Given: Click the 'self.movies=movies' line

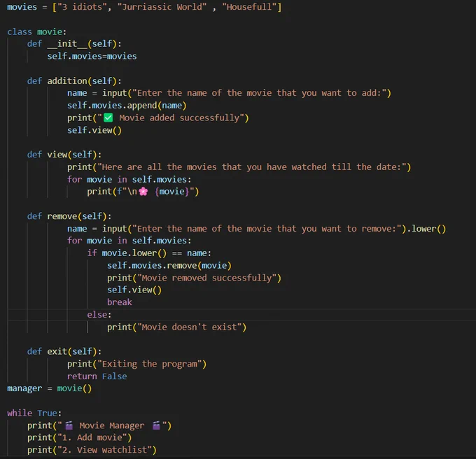Looking at the screenshot, I should pyautogui.click(x=92, y=57).
